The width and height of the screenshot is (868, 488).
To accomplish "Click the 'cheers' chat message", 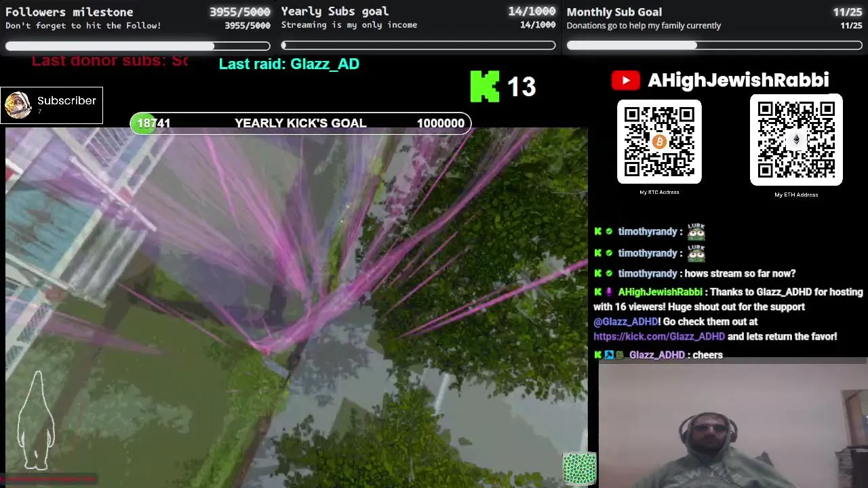I will [x=708, y=354].
